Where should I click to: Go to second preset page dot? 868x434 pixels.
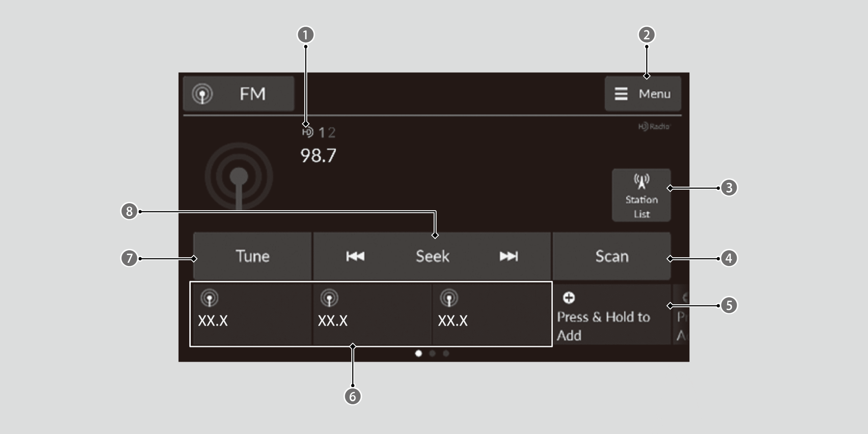coord(432,354)
